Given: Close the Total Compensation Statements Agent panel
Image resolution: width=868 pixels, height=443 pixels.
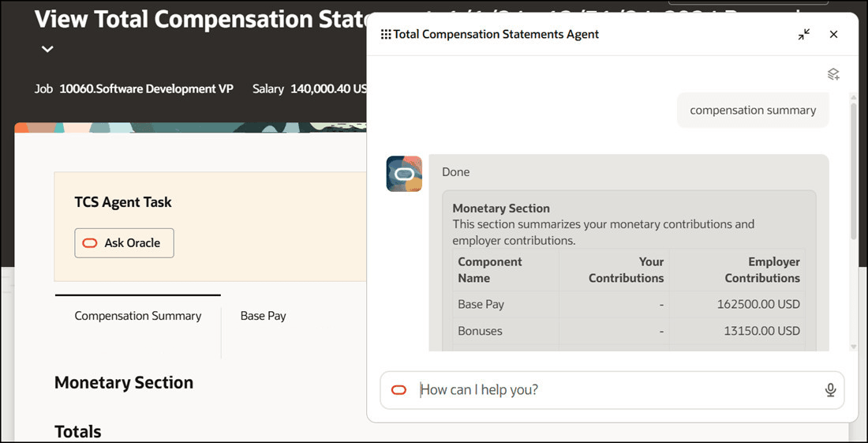Looking at the screenshot, I should pyautogui.click(x=833, y=34).
